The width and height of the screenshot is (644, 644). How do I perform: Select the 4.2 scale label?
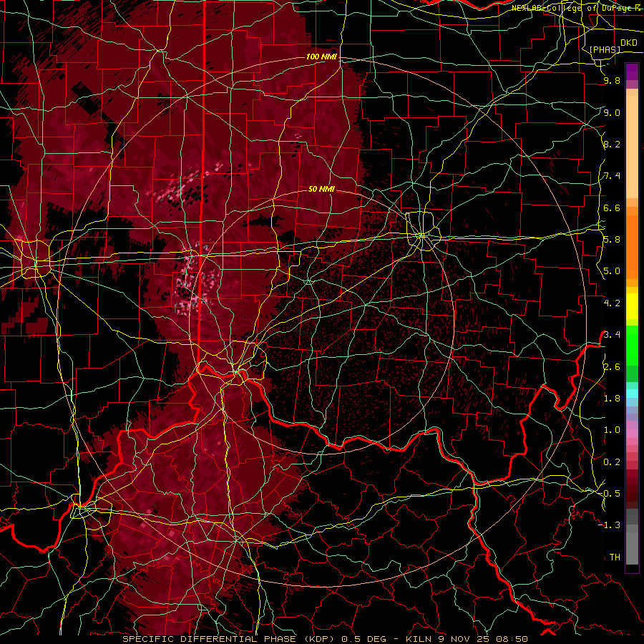[x=612, y=303]
